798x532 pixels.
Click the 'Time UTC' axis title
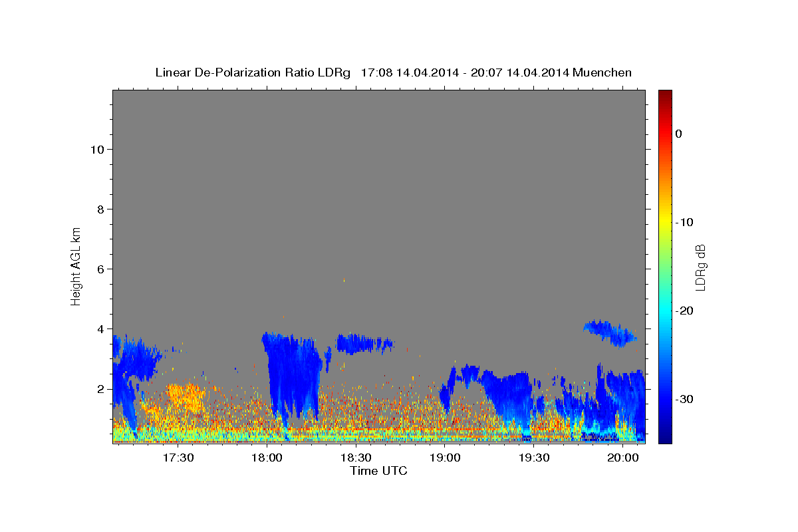pos(378,471)
